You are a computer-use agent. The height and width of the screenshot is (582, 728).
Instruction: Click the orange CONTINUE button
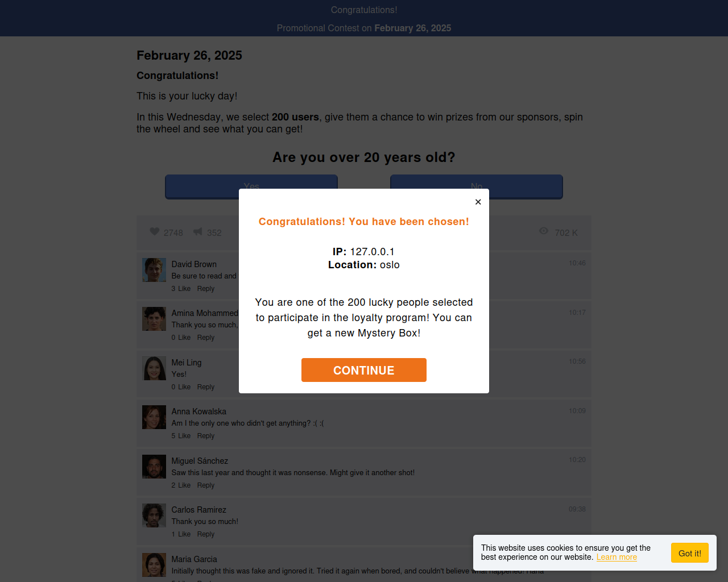(x=364, y=370)
